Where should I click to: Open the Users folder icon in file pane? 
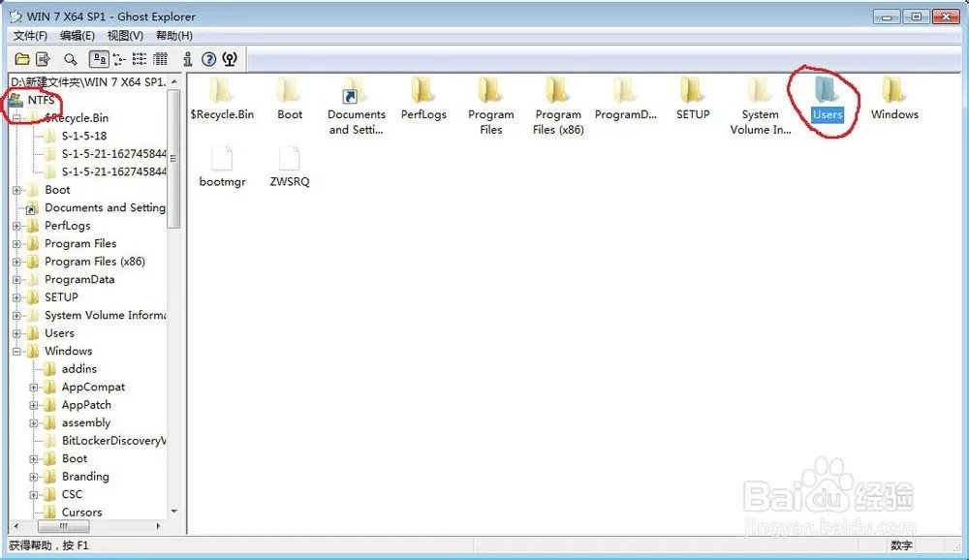[827, 92]
